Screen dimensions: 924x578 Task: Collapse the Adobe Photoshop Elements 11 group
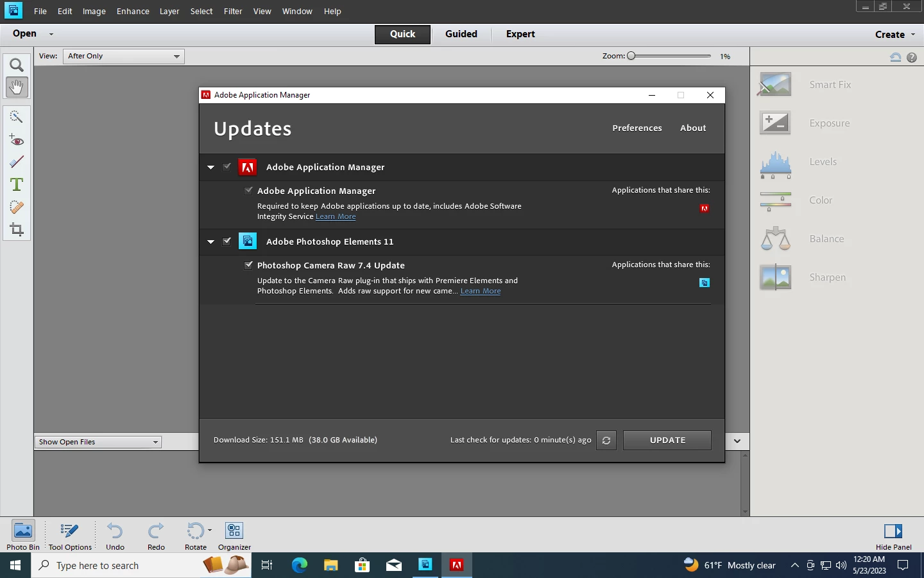pyautogui.click(x=210, y=242)
